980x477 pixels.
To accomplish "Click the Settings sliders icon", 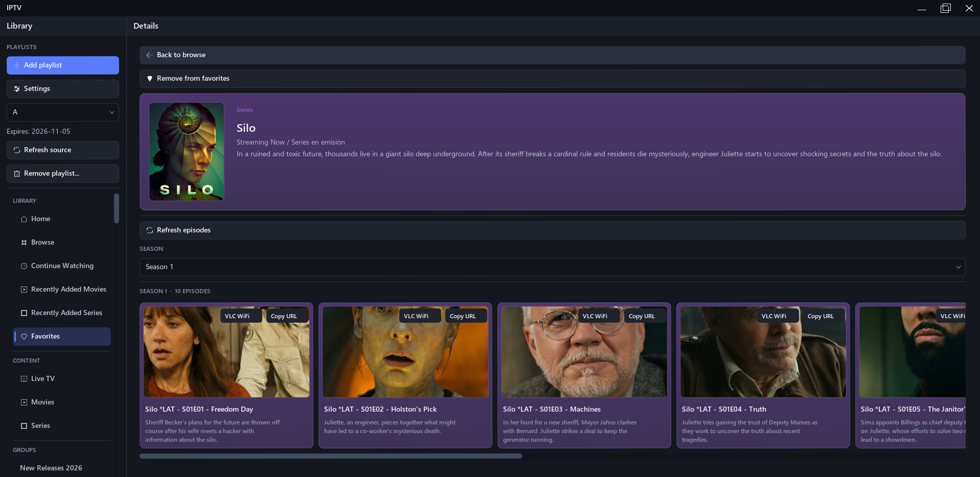I will click(x=17, y=89).
